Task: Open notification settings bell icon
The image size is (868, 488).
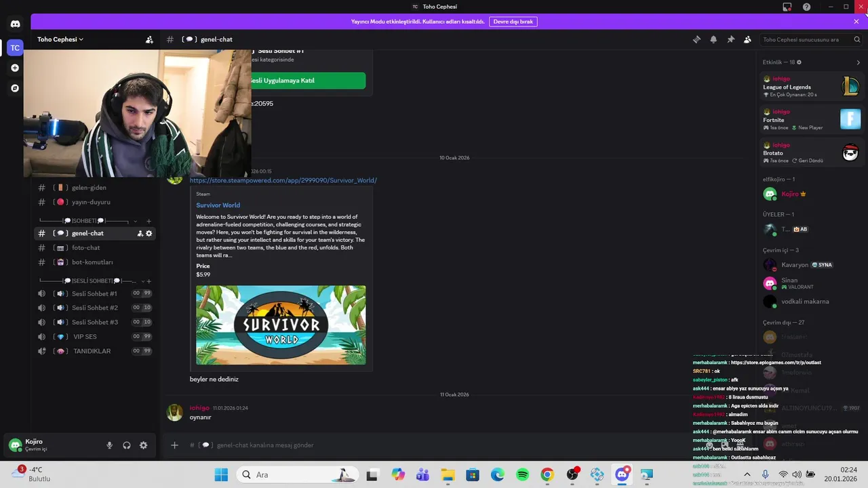Action: 713,39
